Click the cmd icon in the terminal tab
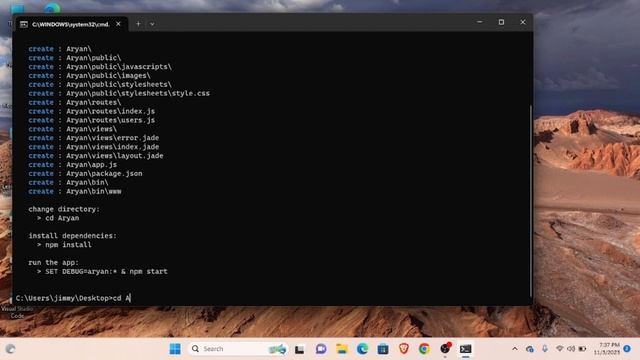The image size is (640, 360). (x=24, y=24)
